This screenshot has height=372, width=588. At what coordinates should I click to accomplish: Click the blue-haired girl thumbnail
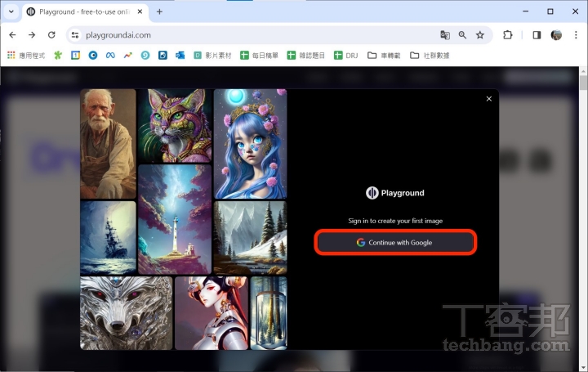coord(250,144)
